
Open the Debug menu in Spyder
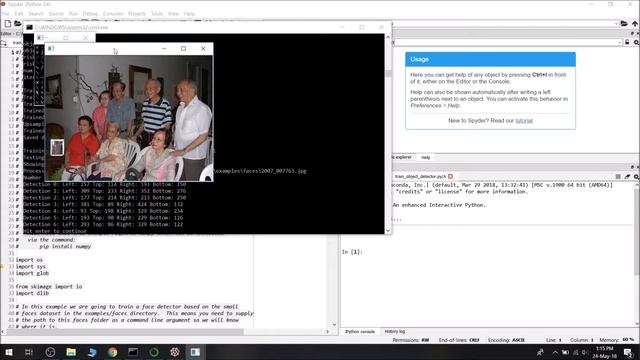pos(90,13)
